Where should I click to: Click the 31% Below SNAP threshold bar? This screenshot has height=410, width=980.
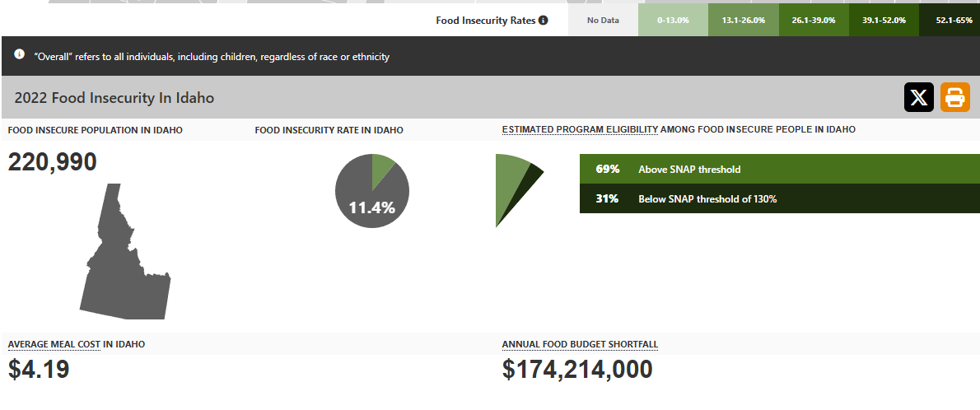pyautogui.click(x=779, y=198)
